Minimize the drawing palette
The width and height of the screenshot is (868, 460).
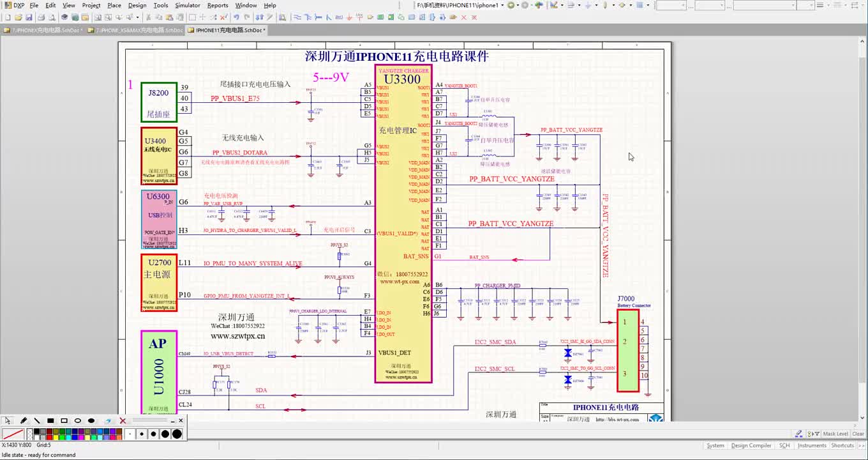tap(173, 421)
